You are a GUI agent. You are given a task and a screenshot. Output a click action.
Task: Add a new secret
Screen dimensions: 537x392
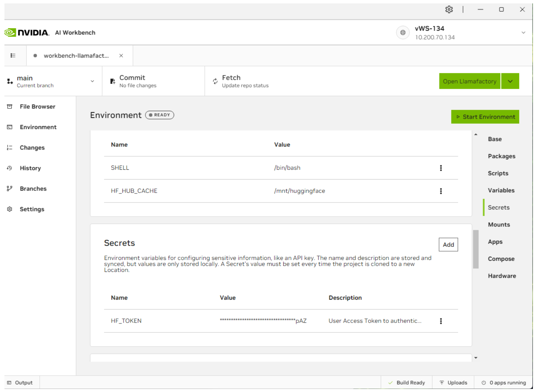pos(448,245)
